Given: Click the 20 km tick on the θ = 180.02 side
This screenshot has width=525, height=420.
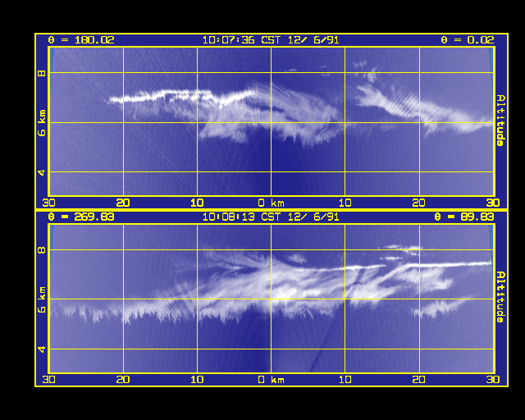Looking at the screenshot, I should [123, 203].
